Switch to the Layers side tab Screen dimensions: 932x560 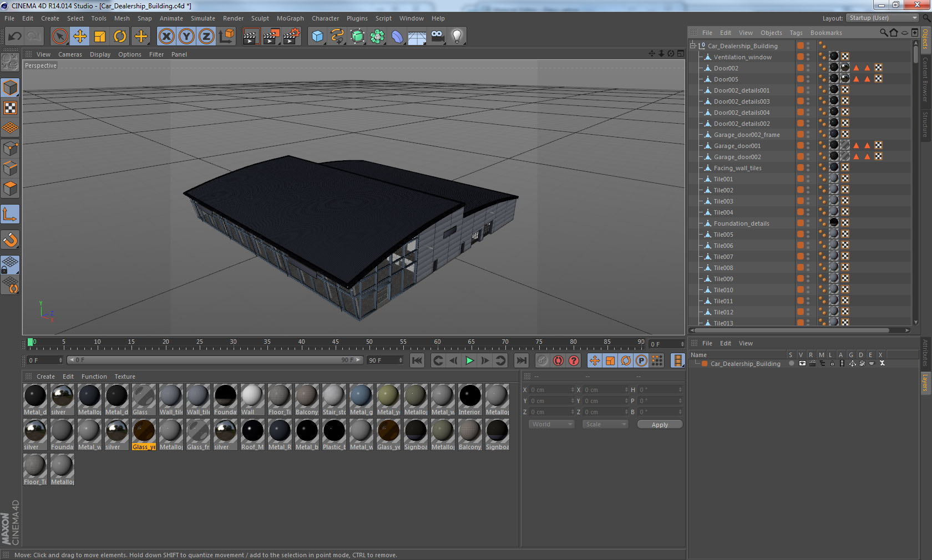[x=925, y=382]
